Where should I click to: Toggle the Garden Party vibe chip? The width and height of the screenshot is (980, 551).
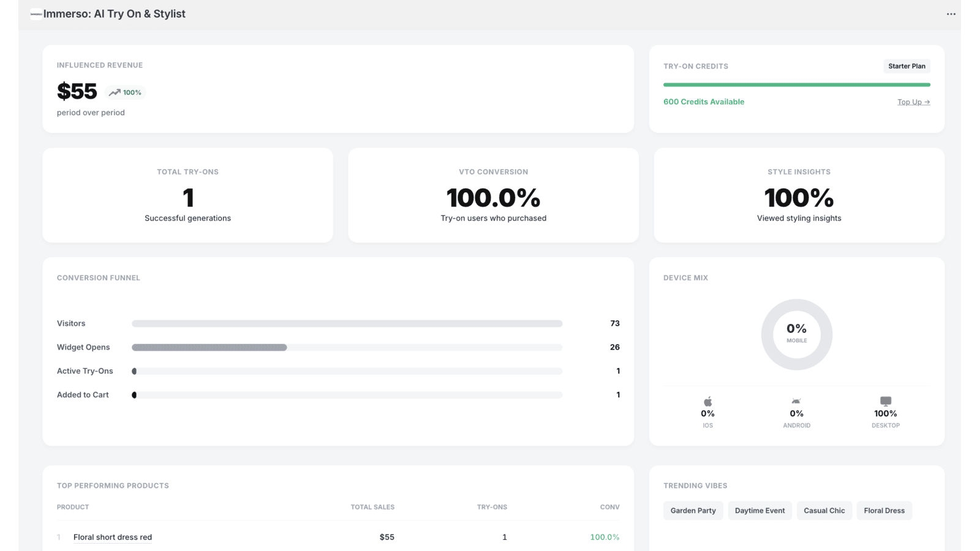[693, 510]
